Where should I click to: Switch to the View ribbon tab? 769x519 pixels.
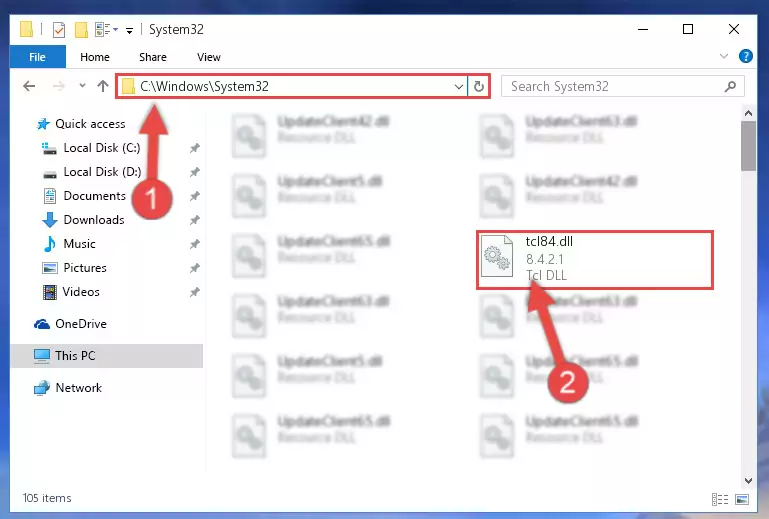point(208,57)
